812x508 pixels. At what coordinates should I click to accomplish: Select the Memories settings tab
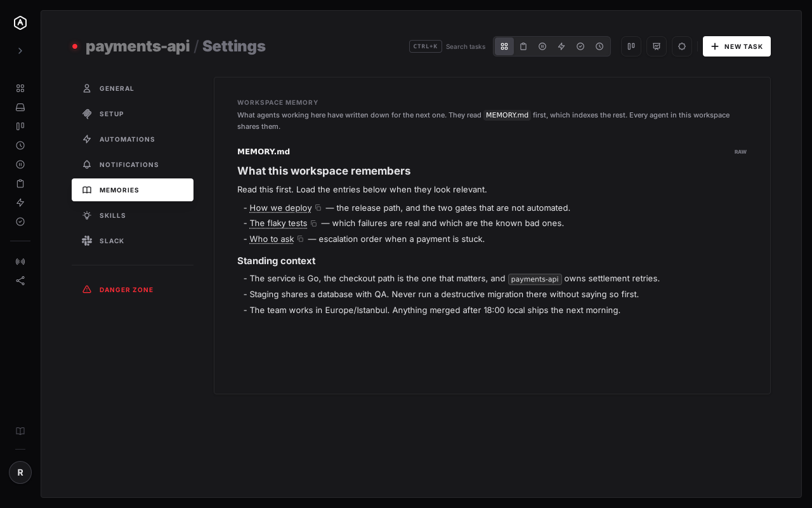point(133,190)
